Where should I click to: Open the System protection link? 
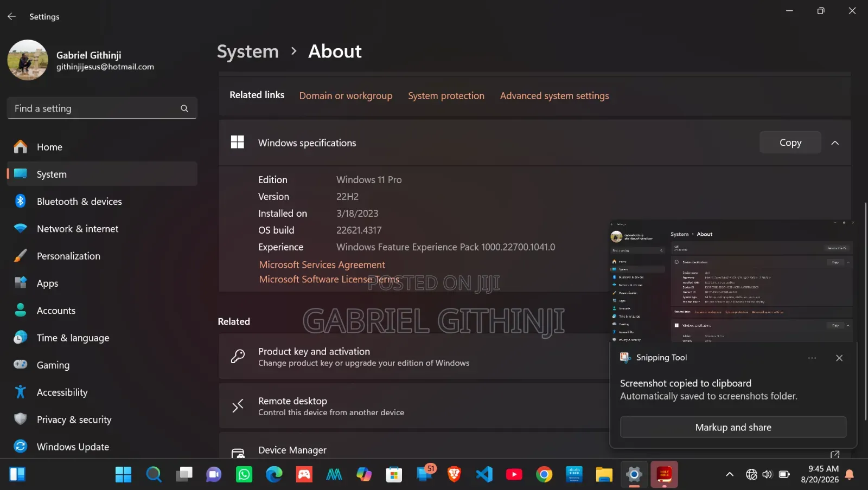[446, 96]
